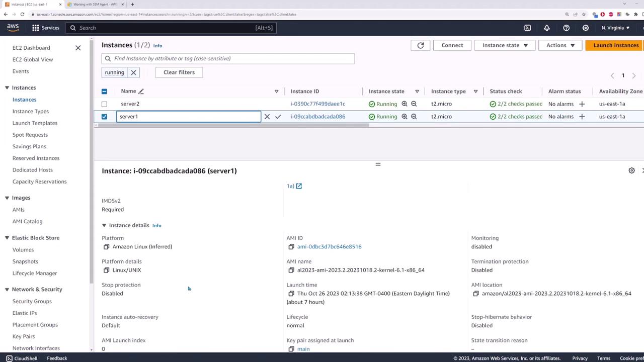Image resolution: width=644 pixels, height=362 pixels.
Task: Click the server1 name edit field
Action: point(189,117)
